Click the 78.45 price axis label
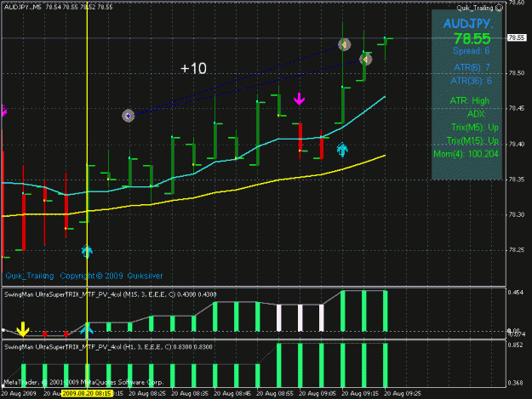532x399 pixels. click(x=517, y=109)
